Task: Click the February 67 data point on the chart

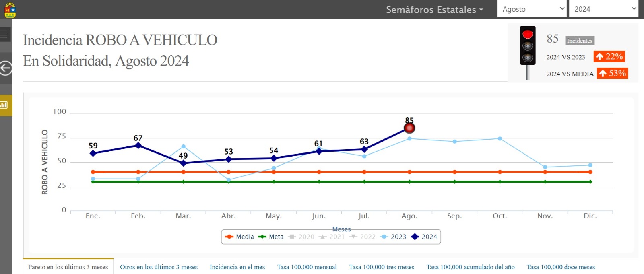Action: [138, 145]
